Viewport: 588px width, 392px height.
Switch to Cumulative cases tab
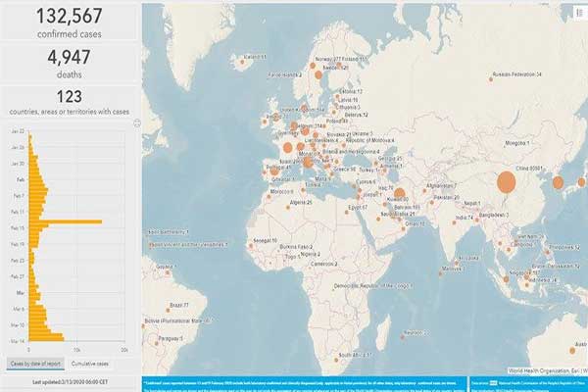tap(91, 364)
